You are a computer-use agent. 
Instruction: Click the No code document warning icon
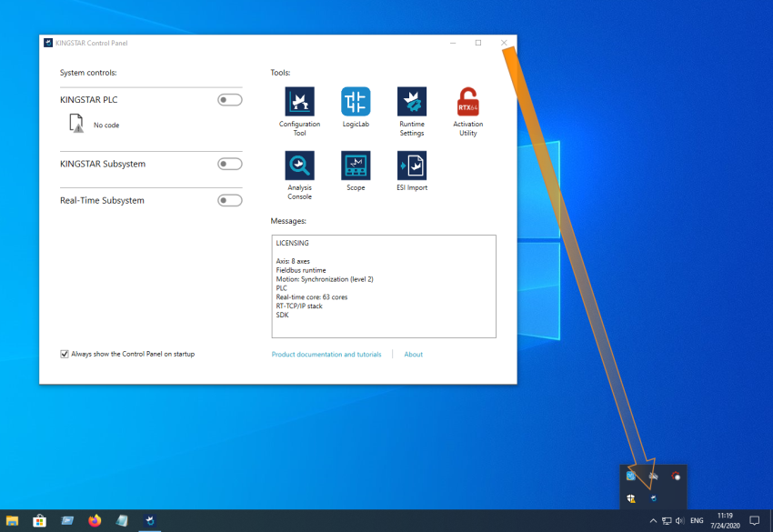pyautogui.click(x=75, y=124)
